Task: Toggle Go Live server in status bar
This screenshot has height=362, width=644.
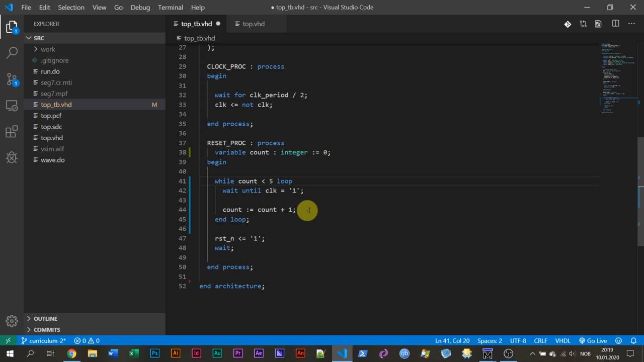Action: point(593,340)
